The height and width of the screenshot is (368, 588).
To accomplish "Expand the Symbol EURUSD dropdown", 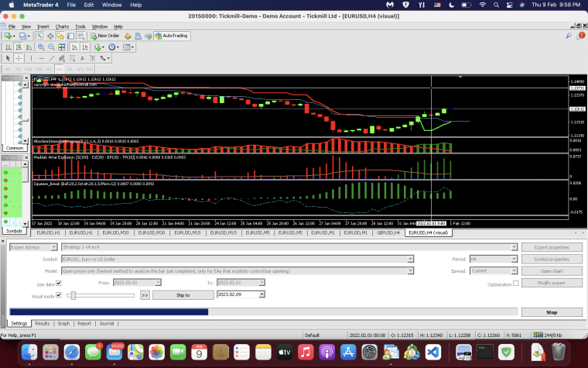I will click(410, 259).
